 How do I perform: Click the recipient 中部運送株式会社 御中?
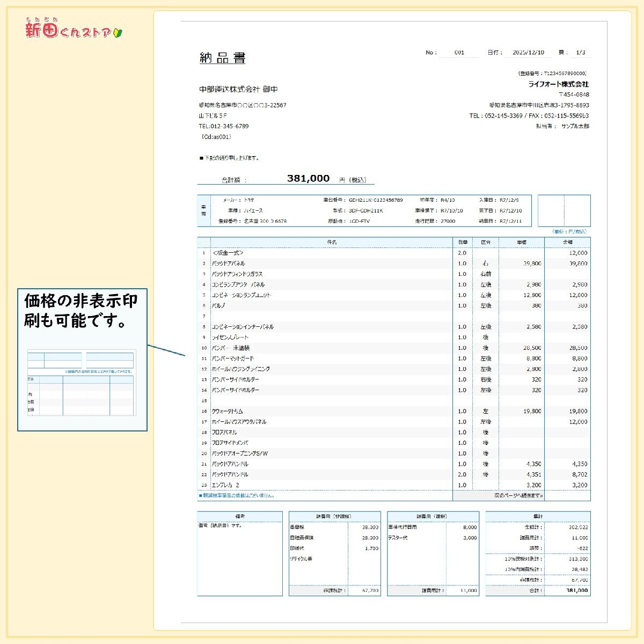pyautogui.click(x=238, y=89)
